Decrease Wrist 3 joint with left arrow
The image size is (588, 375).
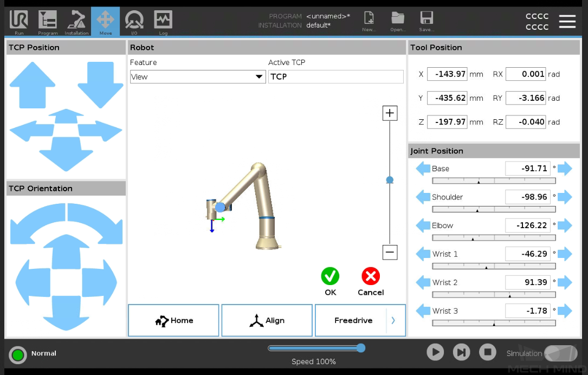423,311
